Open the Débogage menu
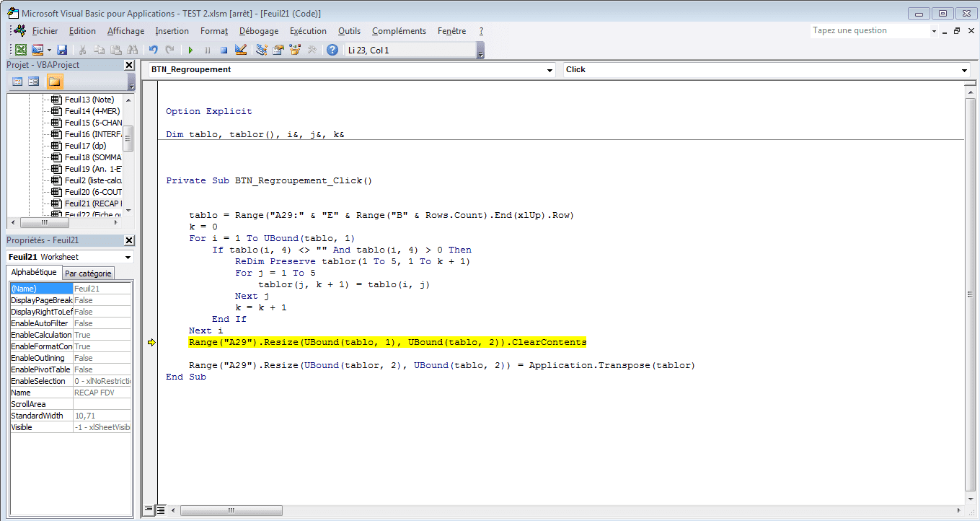 click(258, 31)
